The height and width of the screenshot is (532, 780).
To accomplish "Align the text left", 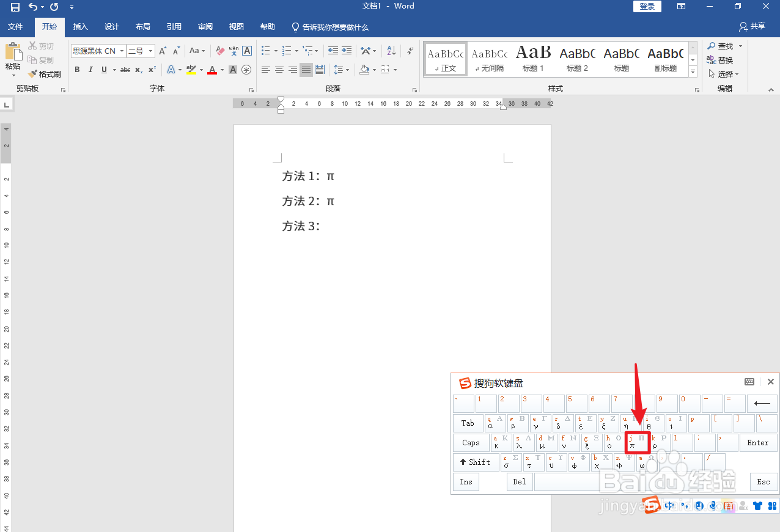I will 265,70.
